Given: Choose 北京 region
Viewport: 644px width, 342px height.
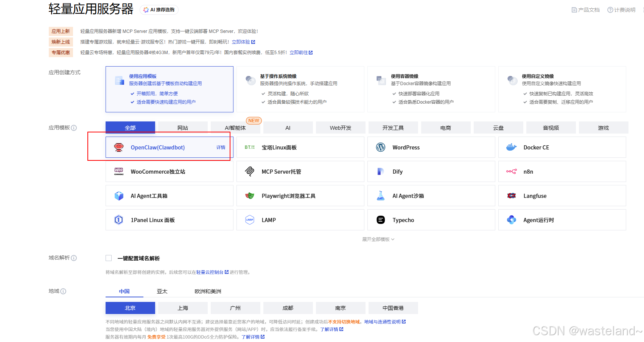Looking at the screenshot, I should [x=130, y=308].
